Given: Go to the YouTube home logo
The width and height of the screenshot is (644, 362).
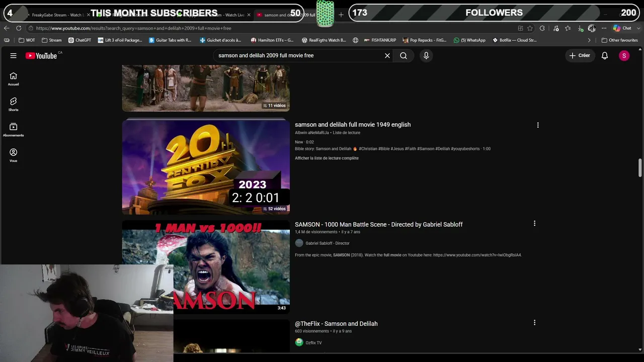Looking at the screenshot, I should coord(41,56).
